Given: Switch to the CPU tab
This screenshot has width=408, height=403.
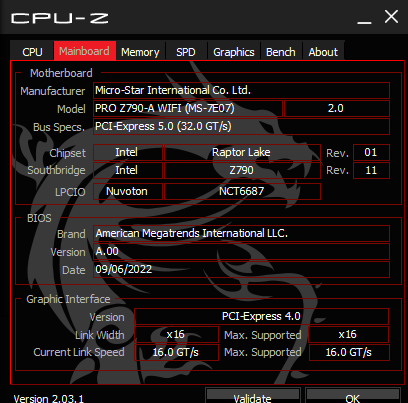Looking at the screenshot, I should [32, 52].
